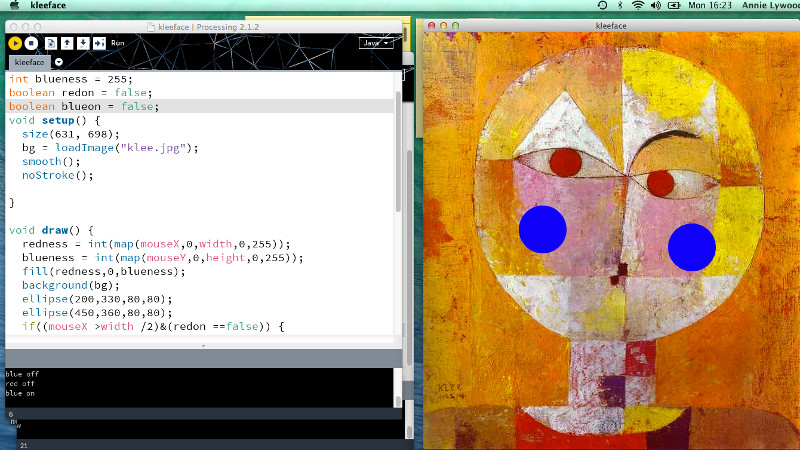The width and height of the screenshot is (800, 450).
Task: Select the kleeface tab
Action: click(29, 62)
